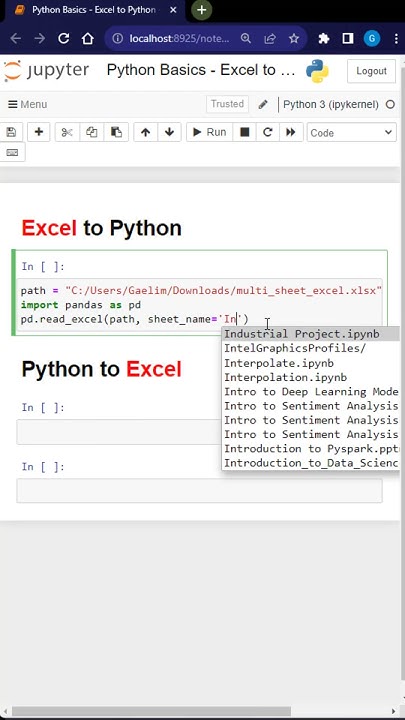405x720 pixels.
Task: Click the browser forward arrow
Action: (x=39, y=38)
